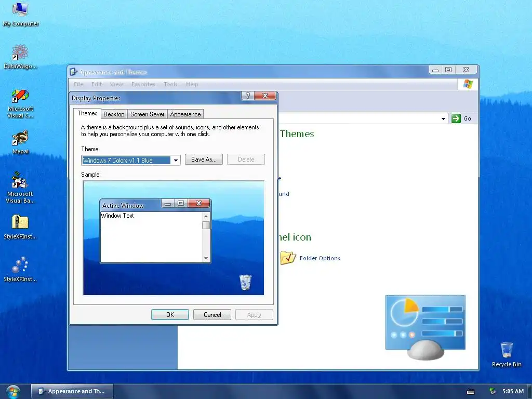Click the Folder Options icon
Screen dimensions: 532x399
tap(288, 258)
